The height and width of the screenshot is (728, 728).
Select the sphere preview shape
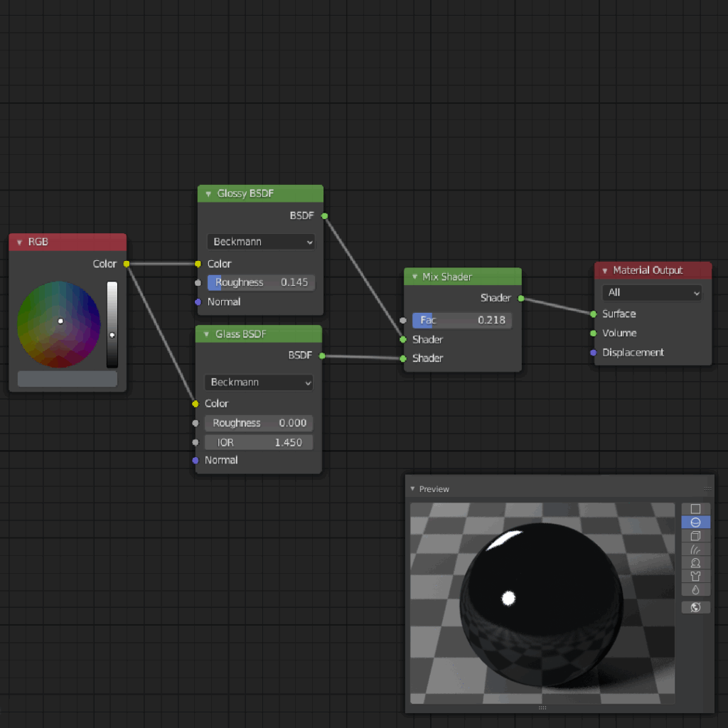point(695,522)
